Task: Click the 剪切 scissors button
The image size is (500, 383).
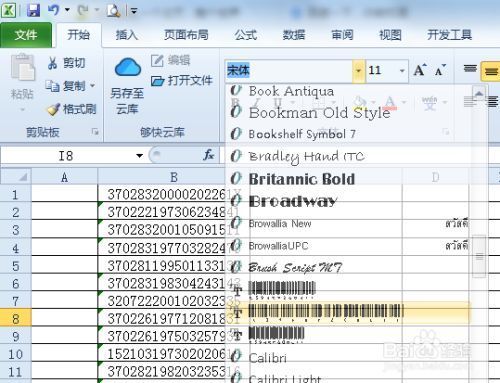Action: [x=66, y=63]
